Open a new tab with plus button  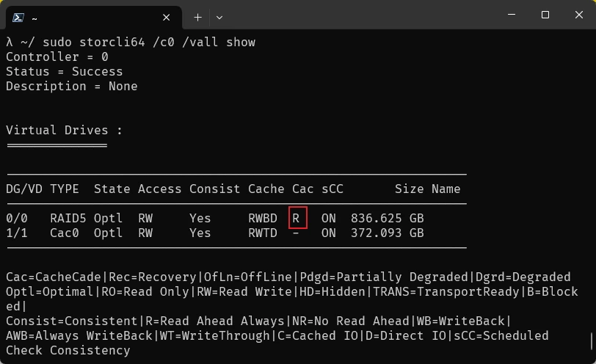point(197,18)
